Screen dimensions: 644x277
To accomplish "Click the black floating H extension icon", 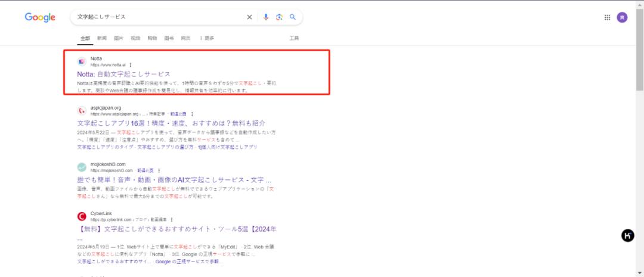I will 627,235.
